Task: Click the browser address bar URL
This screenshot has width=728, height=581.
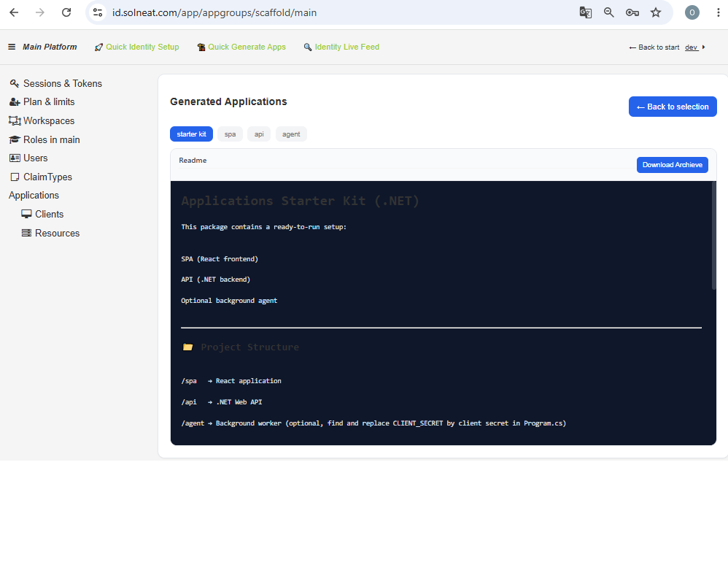Action: (x=214, y=12)
